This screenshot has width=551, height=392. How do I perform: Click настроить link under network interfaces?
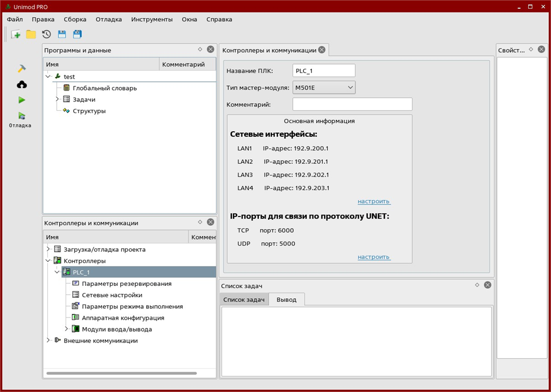[x=374, y=201]
